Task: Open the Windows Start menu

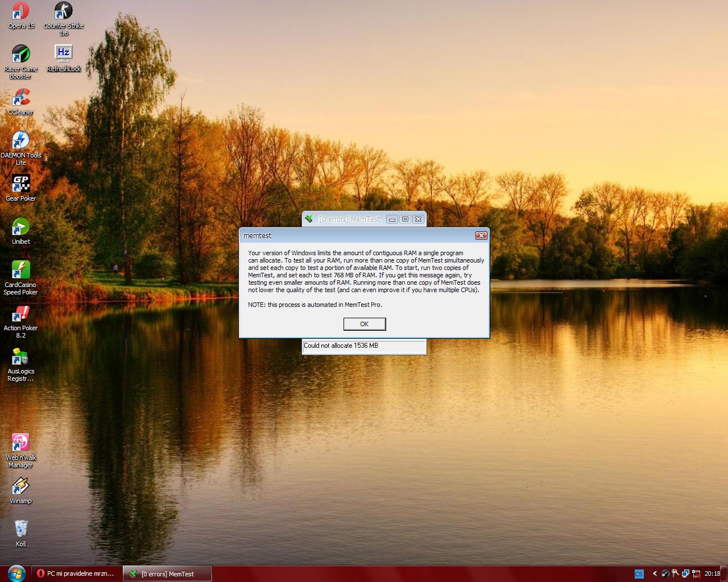Action: pos(16,573)
